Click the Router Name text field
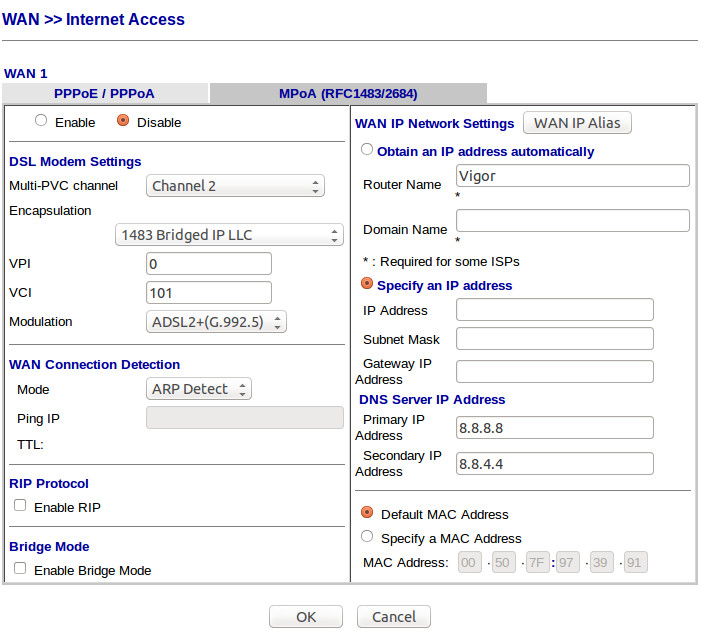The image size is (710, 637). click(572, 176)
